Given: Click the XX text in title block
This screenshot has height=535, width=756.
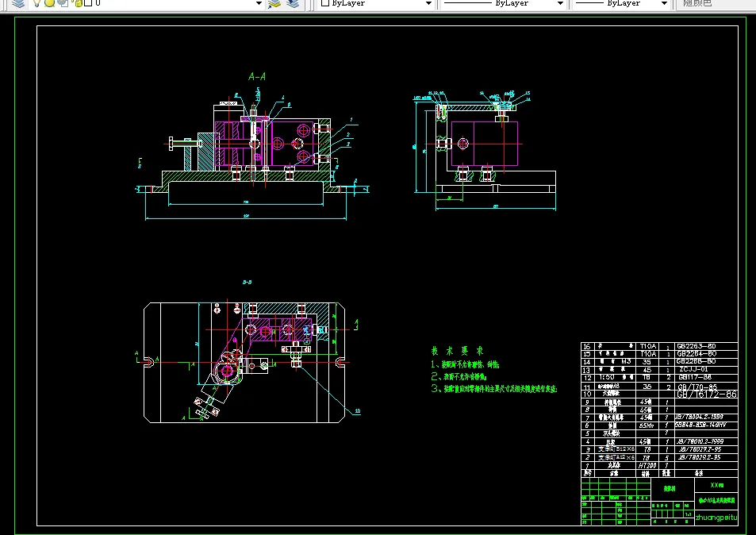Looking at the screenshot, I should pos(716,485).
